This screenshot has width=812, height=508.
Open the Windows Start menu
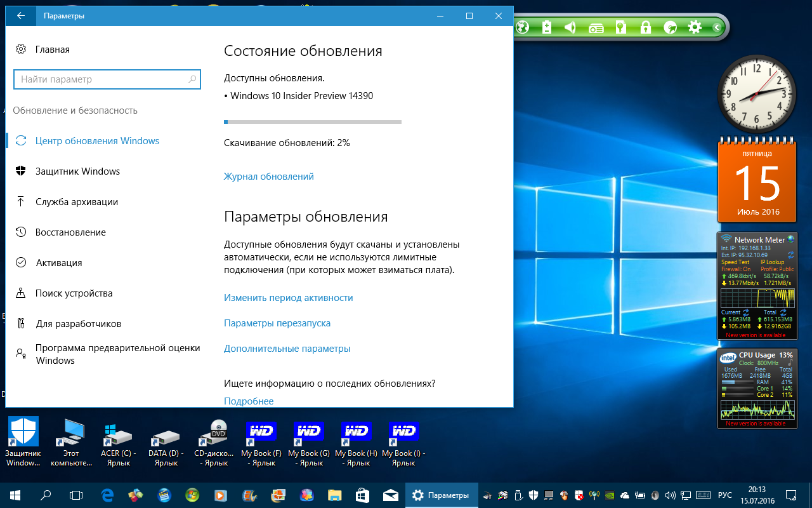[x=15, y=495]
